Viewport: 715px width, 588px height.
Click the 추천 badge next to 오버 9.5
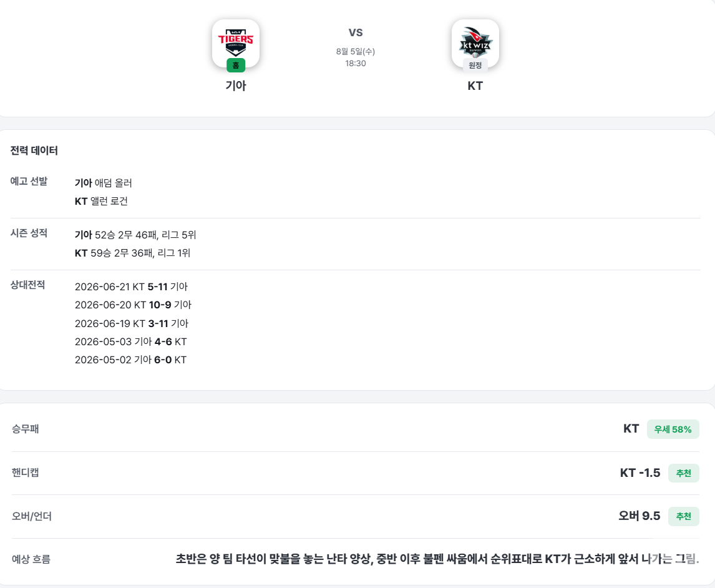point(684,516)
